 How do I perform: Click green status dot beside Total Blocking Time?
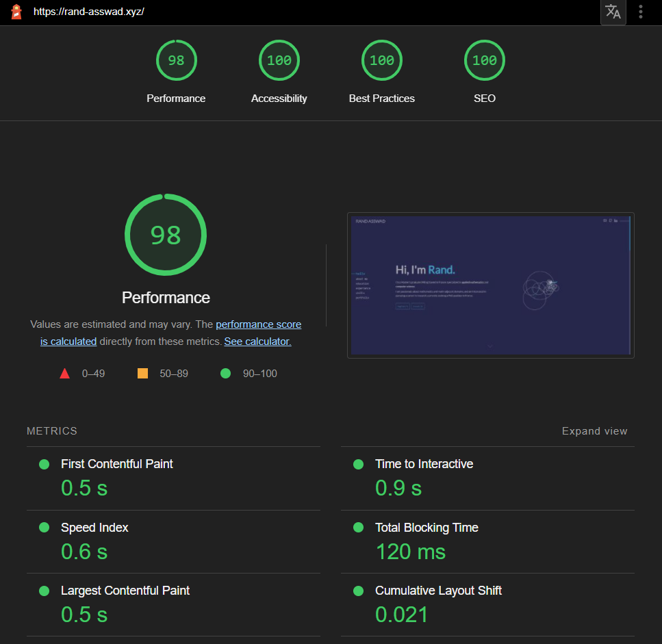click(358, 528)
